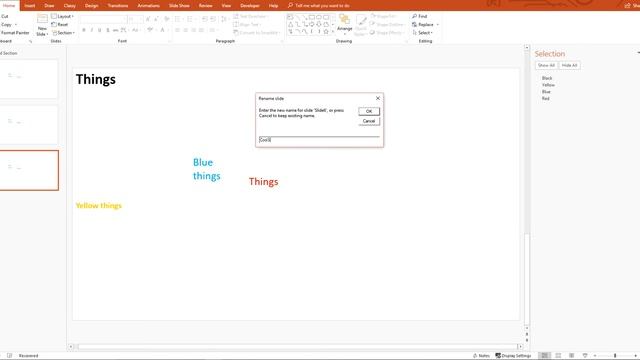Select the Yellow item in Selection pane
Viewport: 640px width, 360px height.
coord(548,85)
